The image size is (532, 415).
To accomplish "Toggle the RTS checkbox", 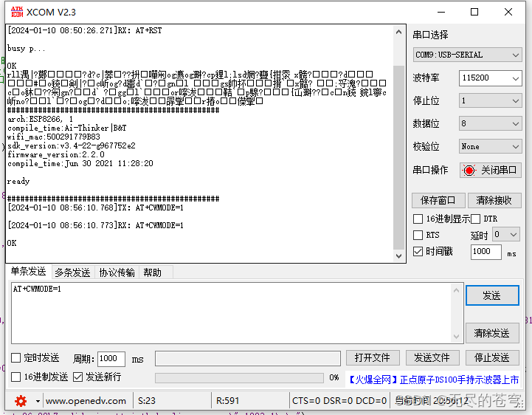I will coord(418,235).
